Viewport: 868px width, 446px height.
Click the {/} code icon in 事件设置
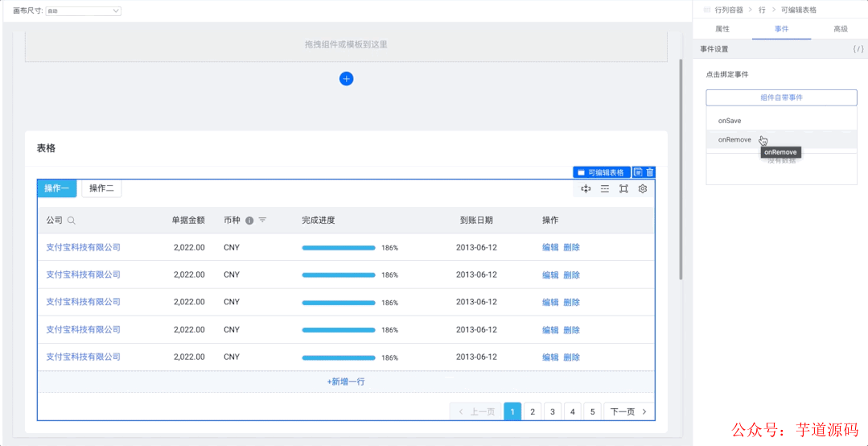click(x=858, y=49)
